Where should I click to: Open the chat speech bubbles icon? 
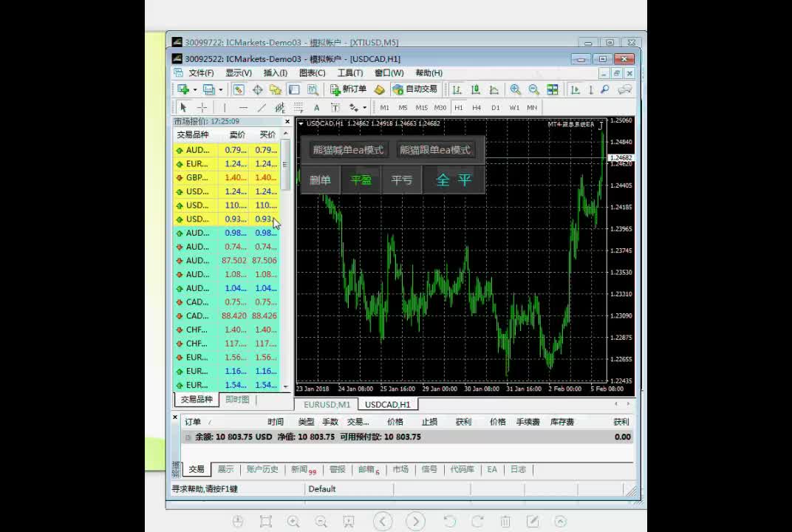point(625,89)
